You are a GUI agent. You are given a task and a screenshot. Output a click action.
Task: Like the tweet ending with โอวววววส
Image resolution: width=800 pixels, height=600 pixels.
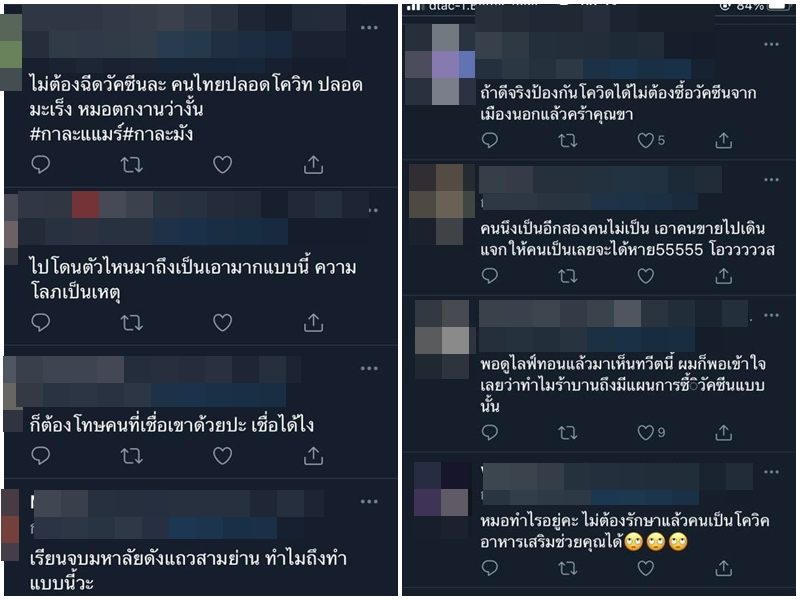pyautogui.click(x=645, y=276)
